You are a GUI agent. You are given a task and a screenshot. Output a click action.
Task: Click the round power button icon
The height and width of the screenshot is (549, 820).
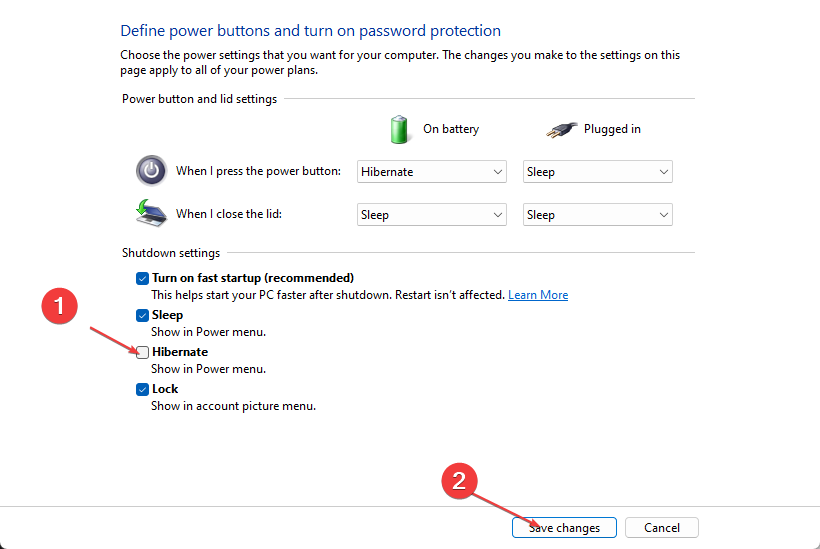151,171
